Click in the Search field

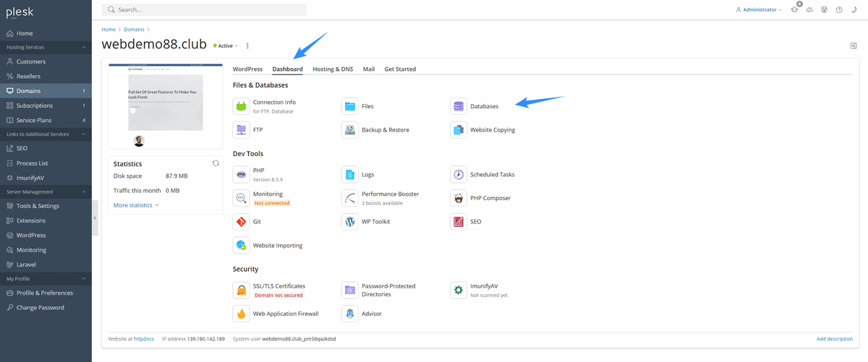pos(205,10)
